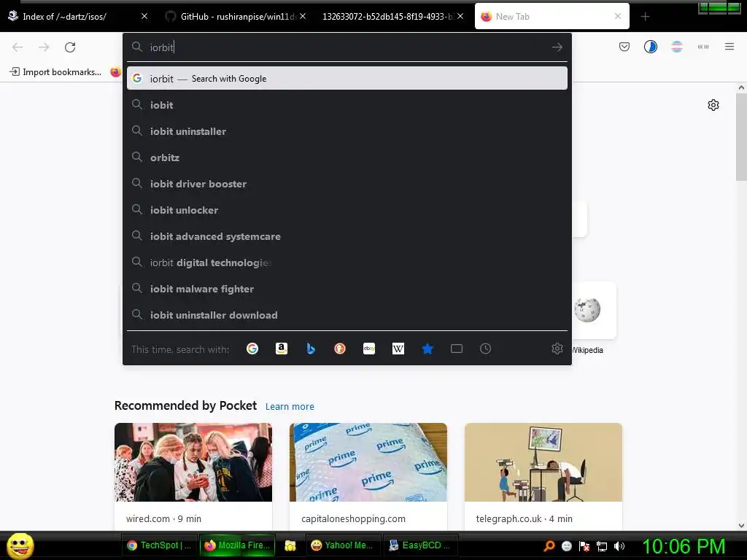The width and height of the screenshot is (747, 560).
Task: Search with Google one-off engine icon
Action: (x=252, y=349)
